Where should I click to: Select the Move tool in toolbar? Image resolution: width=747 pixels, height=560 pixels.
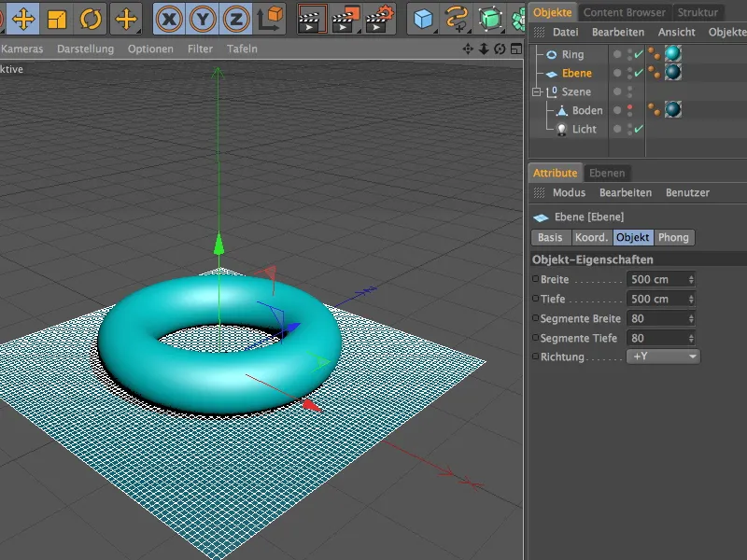click(23, 18)
